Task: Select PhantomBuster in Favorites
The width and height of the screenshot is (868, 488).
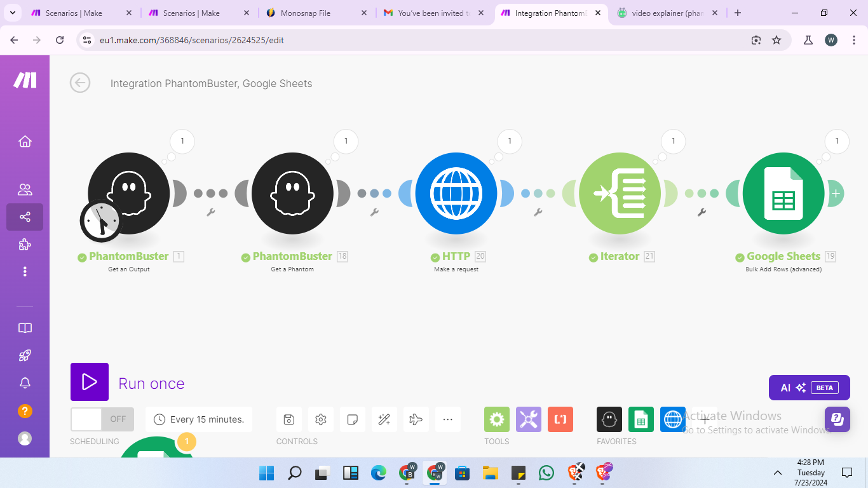Action: (609, 419)
